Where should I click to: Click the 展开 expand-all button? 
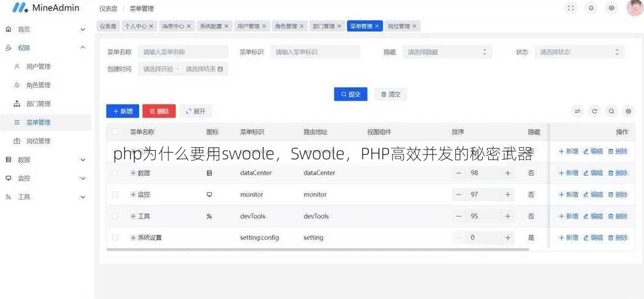pos(195,111)
